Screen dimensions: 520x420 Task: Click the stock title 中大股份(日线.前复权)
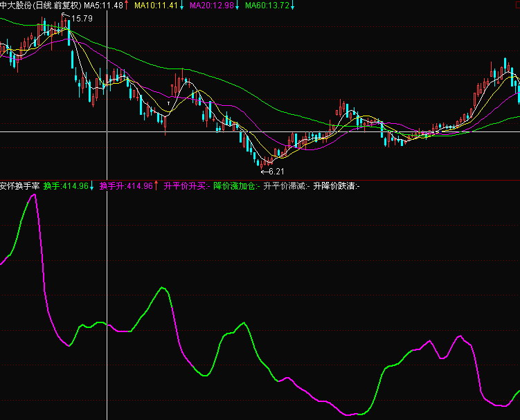(x=41, y=6)
